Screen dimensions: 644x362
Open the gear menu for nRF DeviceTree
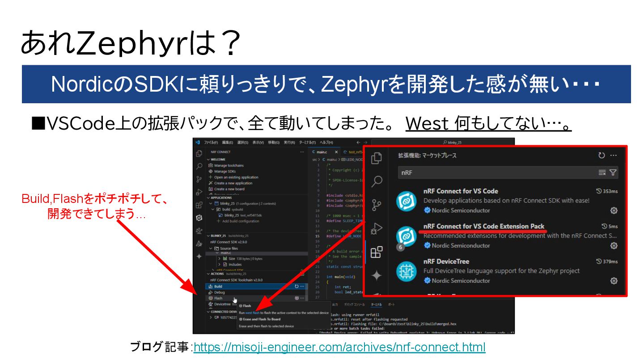point(614,281)
